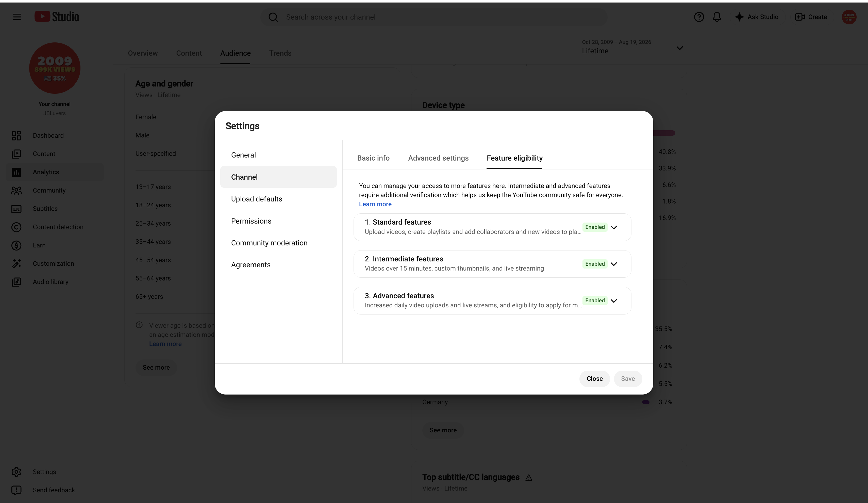This screenshot has width=868, height=503.
Task: Go to the Overview analytics tab
Action: coord(143,53)
